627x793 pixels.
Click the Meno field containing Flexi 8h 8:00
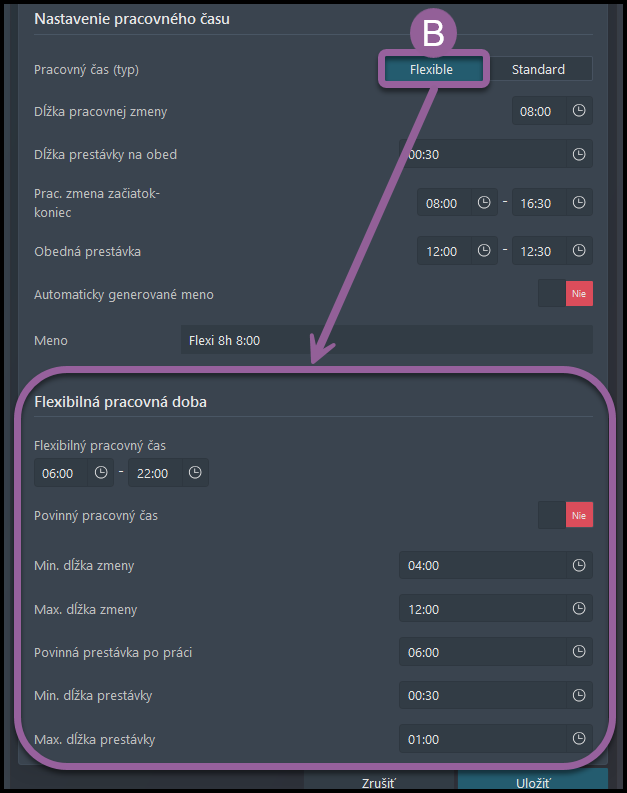coord(387,340)
